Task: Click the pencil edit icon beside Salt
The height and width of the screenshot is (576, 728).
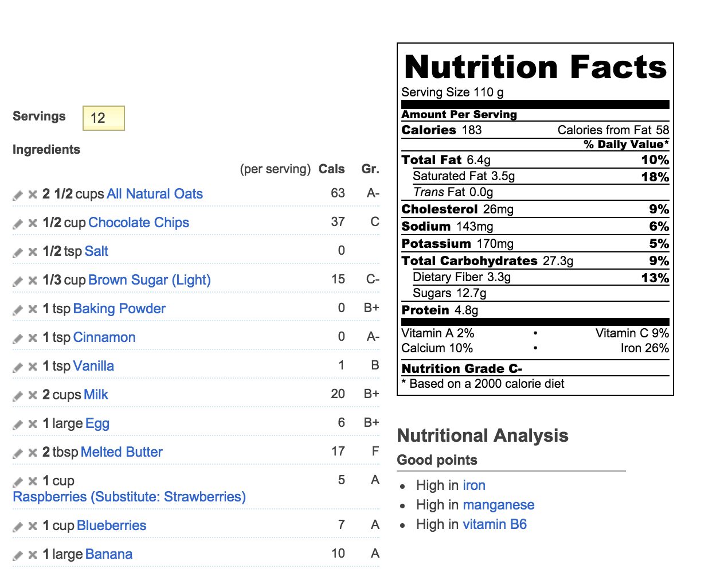Action: coord(18,252)
